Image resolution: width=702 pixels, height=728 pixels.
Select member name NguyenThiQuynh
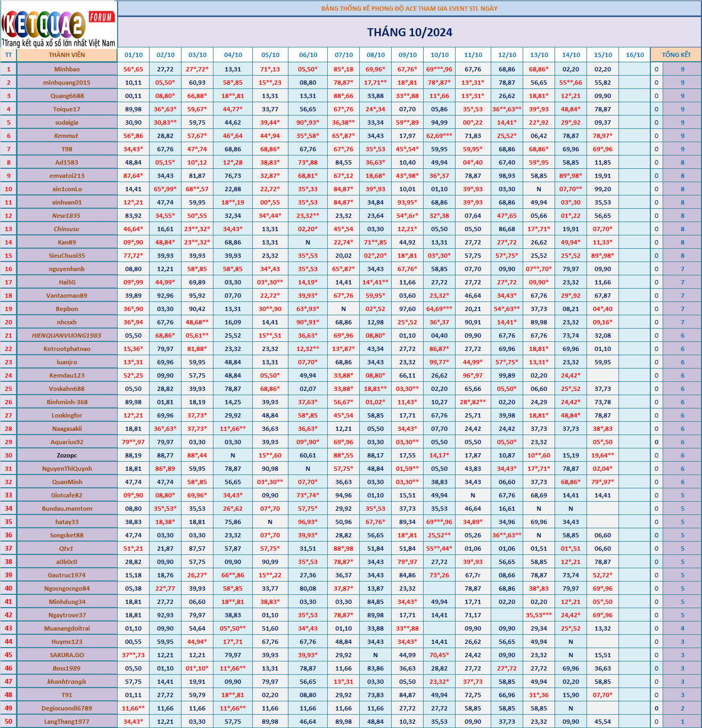pos(67,469)
